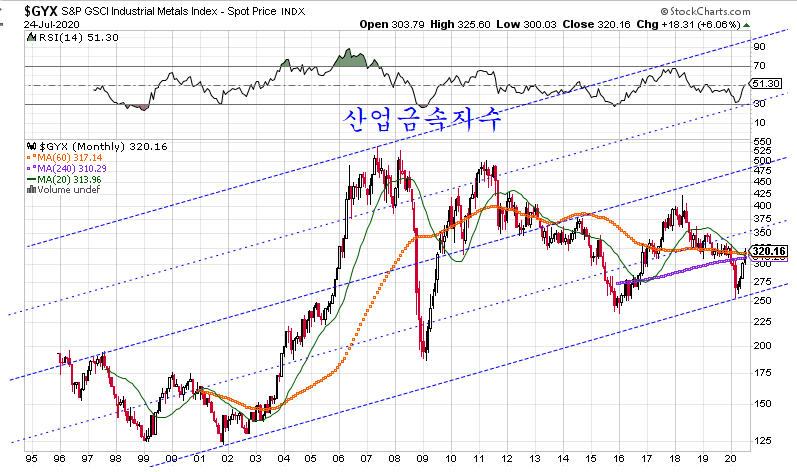Click the 175 price axis label
The image size is (797, 472).
[762, 373]
